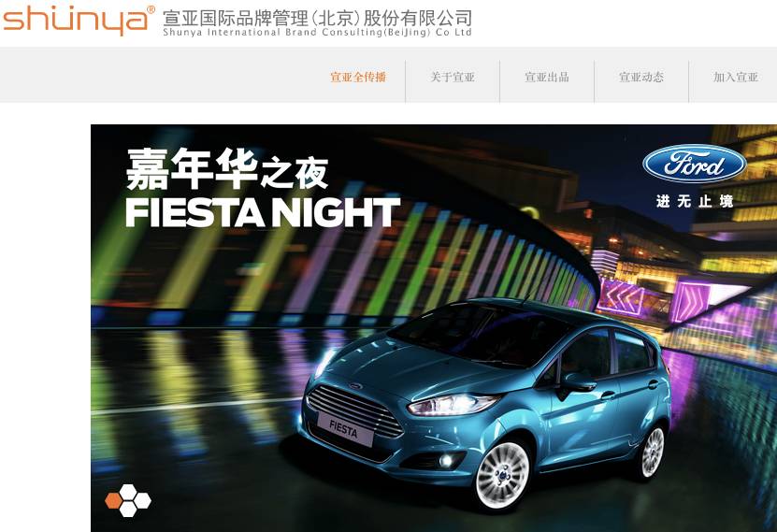Click the blue Ford oval logo

[694, 164]
